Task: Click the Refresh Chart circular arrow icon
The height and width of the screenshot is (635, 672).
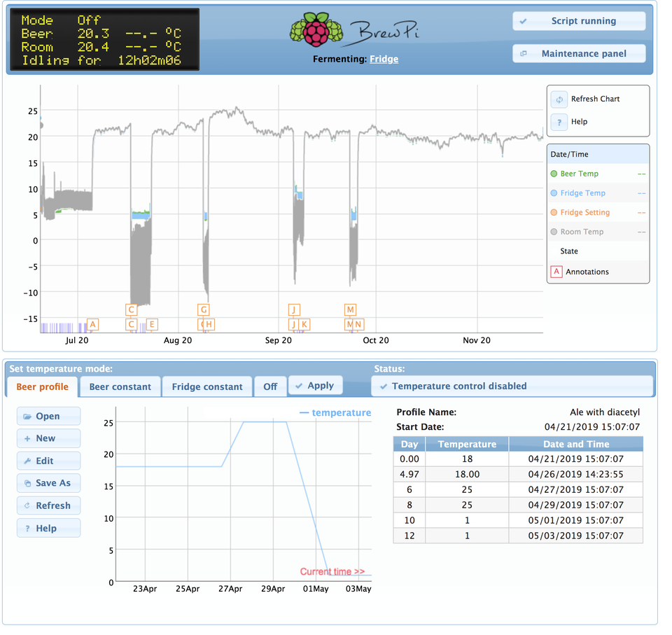Action: 559,99
